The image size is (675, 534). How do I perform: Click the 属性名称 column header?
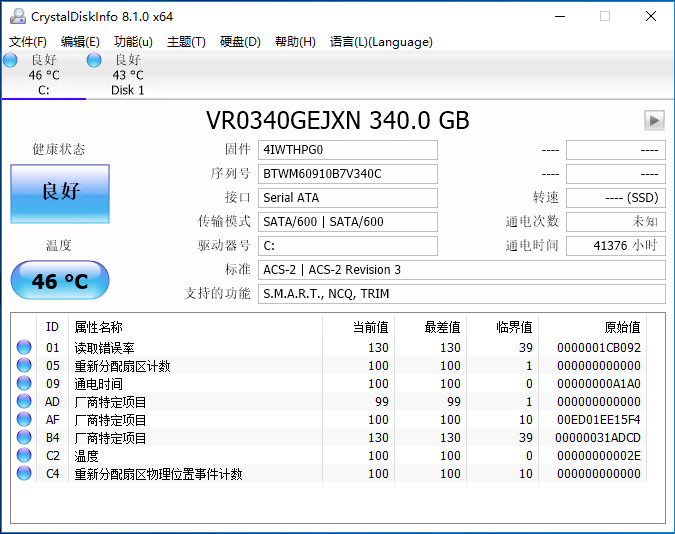click(x=195, y=327)
